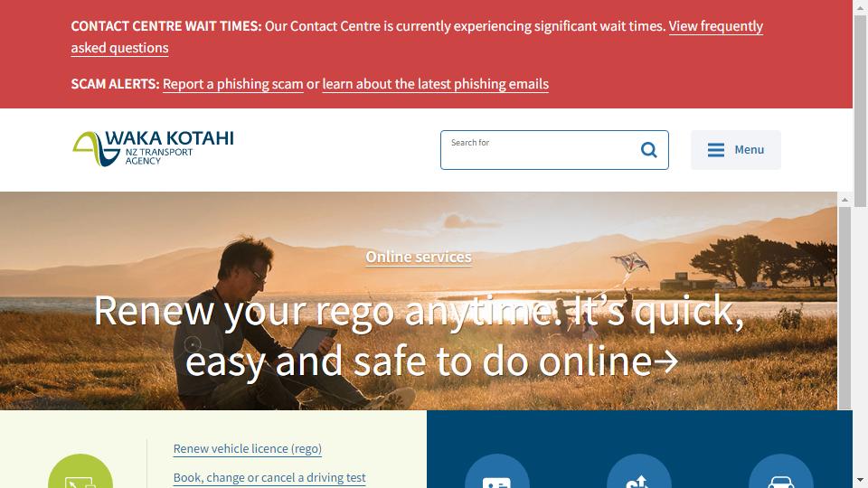This screenshot has width=868, height=488.
Task: Click inside the 'Search for' field
Action: point(540,150)
